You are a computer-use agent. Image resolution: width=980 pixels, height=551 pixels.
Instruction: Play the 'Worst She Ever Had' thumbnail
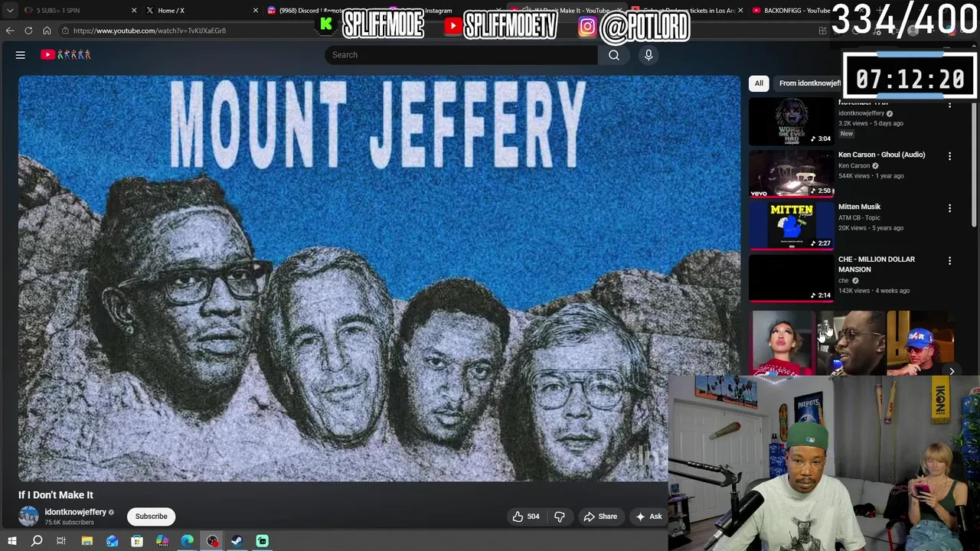(791, 121)
